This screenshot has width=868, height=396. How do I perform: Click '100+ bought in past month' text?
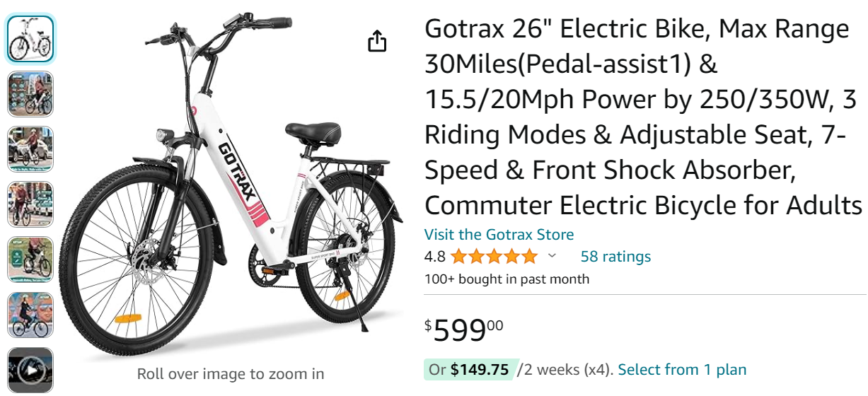tap(507, 279)
